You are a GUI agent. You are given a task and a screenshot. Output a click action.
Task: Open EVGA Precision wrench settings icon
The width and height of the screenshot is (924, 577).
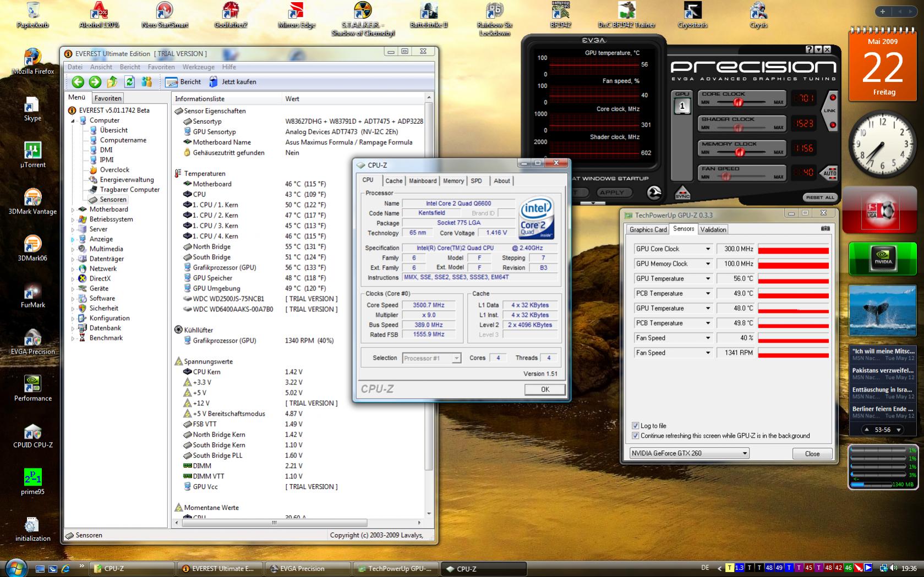pyautogui.click(x=654, y=193)
